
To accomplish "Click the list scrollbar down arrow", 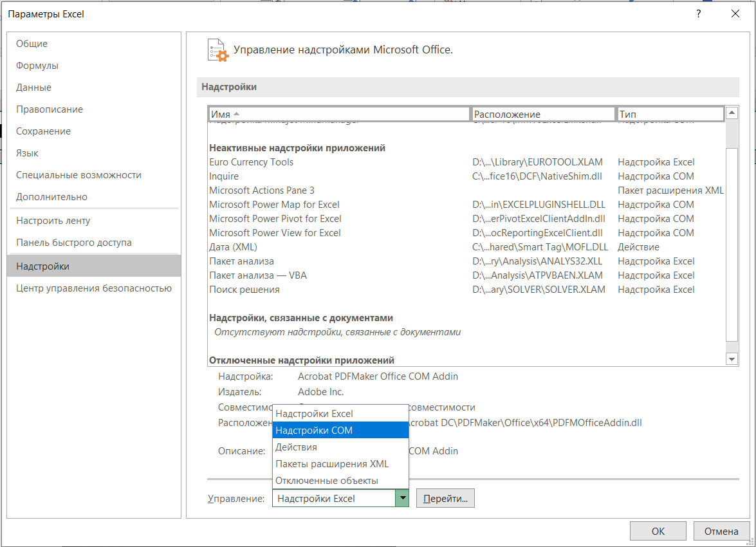I will 732,359.
